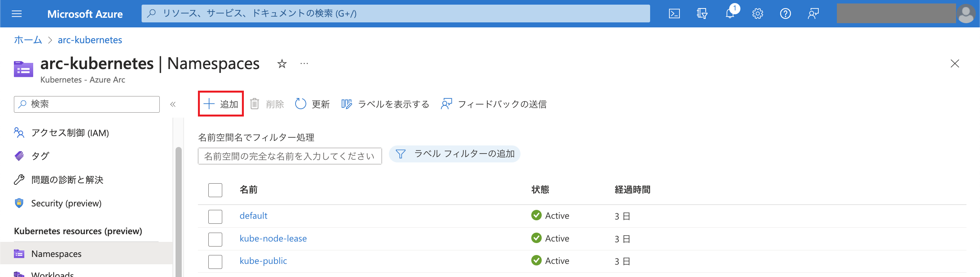Click the user account avatar
980x277 pixels.
pyautogui.click(x=966, y=14)
